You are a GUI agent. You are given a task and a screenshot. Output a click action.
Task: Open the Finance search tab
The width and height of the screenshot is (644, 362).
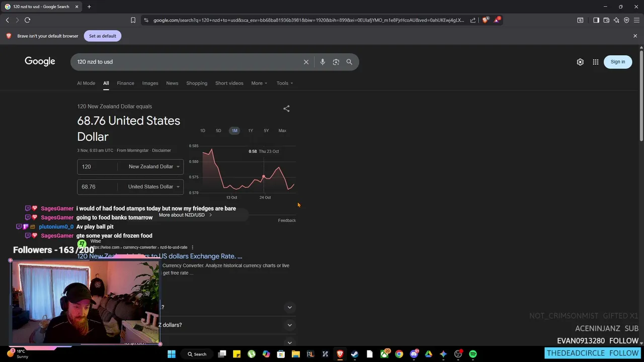[x=125, y=83]
